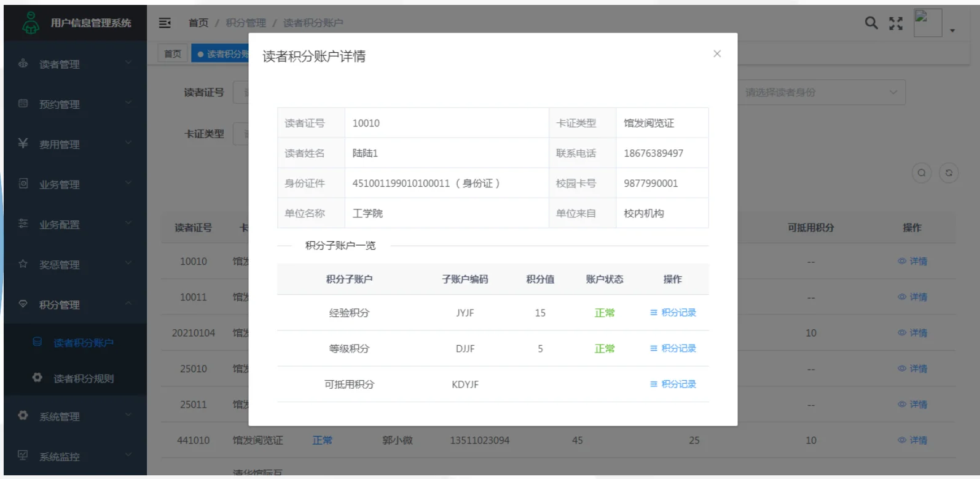View 详情 for reader 441010
Viewport: 980px width, 479px height.
[912, 440]
